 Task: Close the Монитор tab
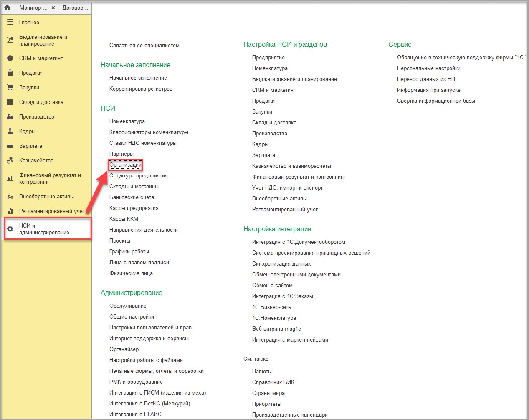click(x=53, y=8)
